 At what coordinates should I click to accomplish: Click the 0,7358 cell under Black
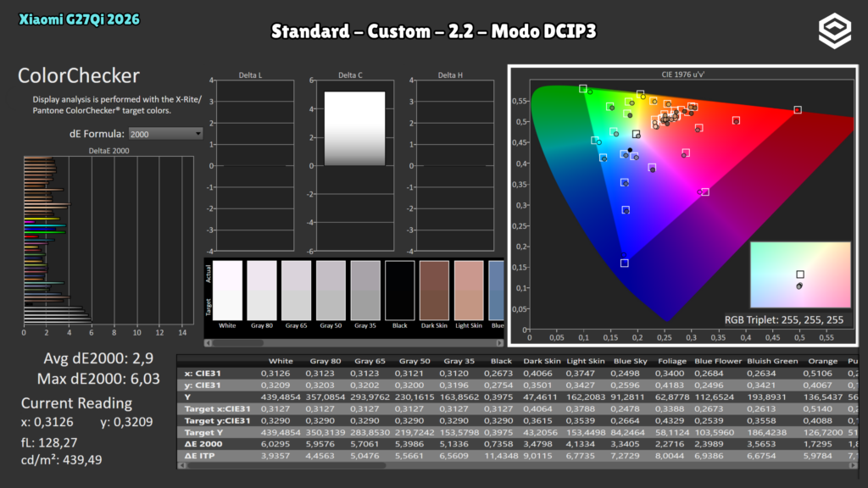[497, 444]
